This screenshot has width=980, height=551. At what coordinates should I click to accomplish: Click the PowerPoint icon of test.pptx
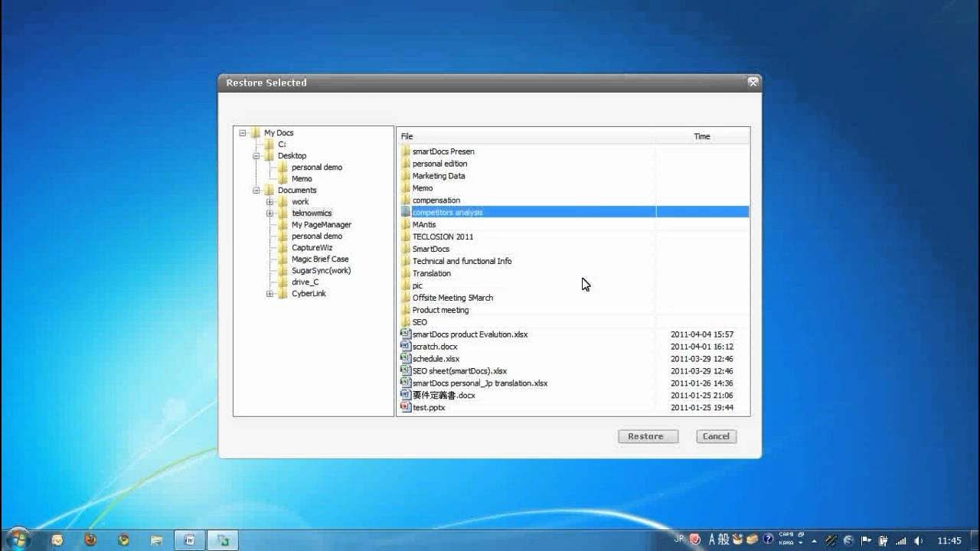[406, 407]
